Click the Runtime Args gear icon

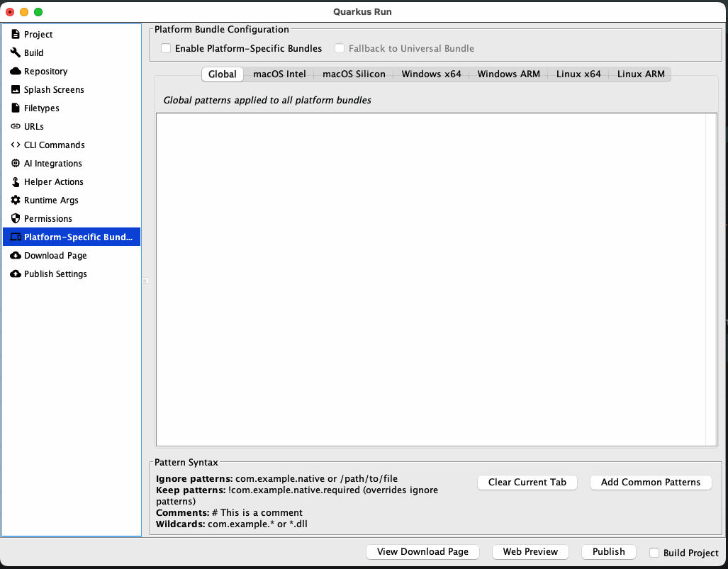16,200
